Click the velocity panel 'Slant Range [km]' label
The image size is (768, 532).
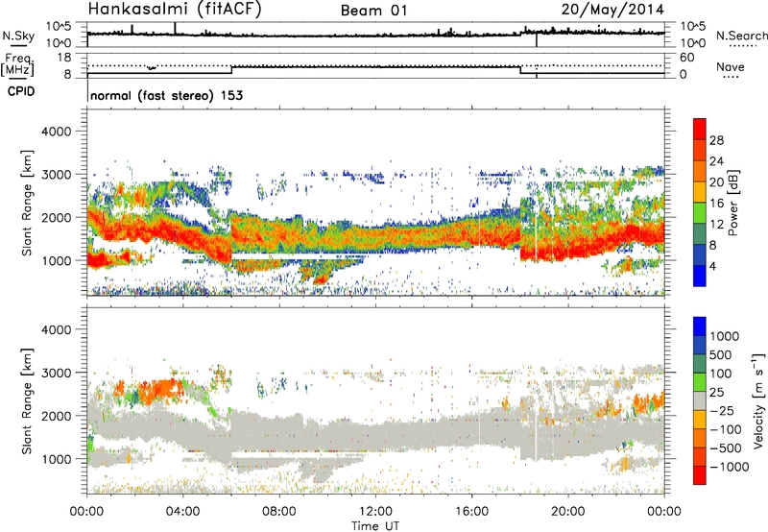coord(27,400)
